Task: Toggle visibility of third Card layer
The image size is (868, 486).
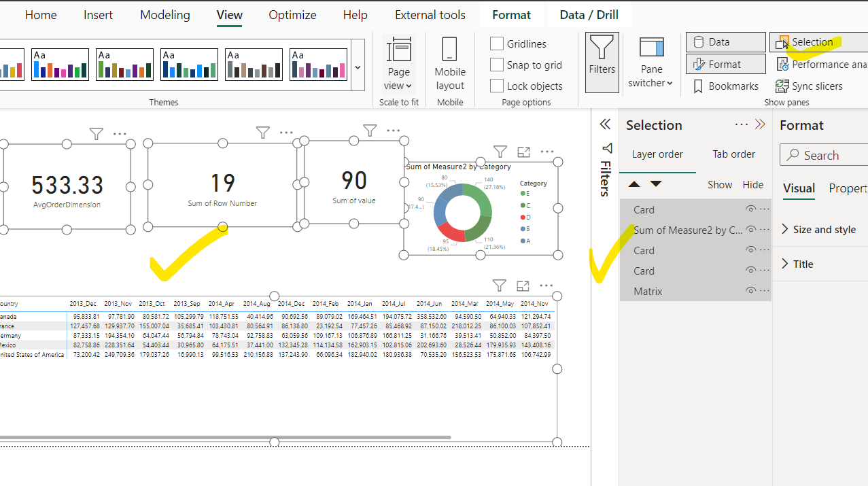Action: click(750, 271)
